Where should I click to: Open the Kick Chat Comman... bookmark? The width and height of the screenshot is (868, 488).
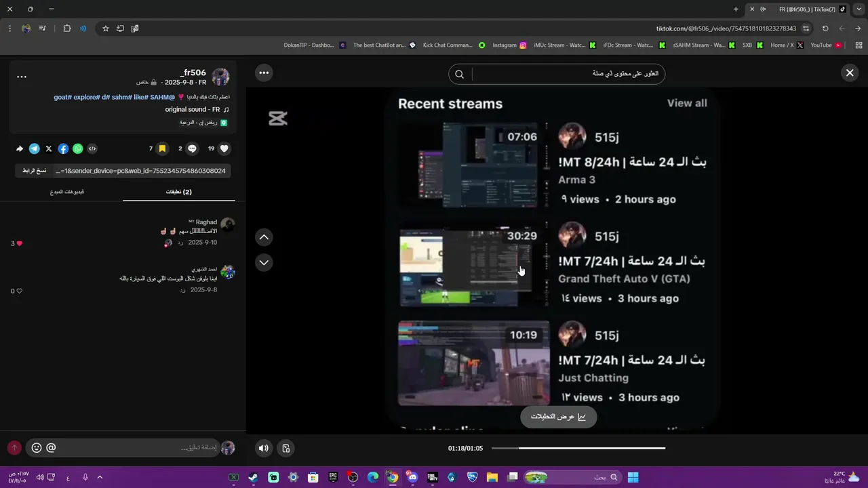point(454,45)
